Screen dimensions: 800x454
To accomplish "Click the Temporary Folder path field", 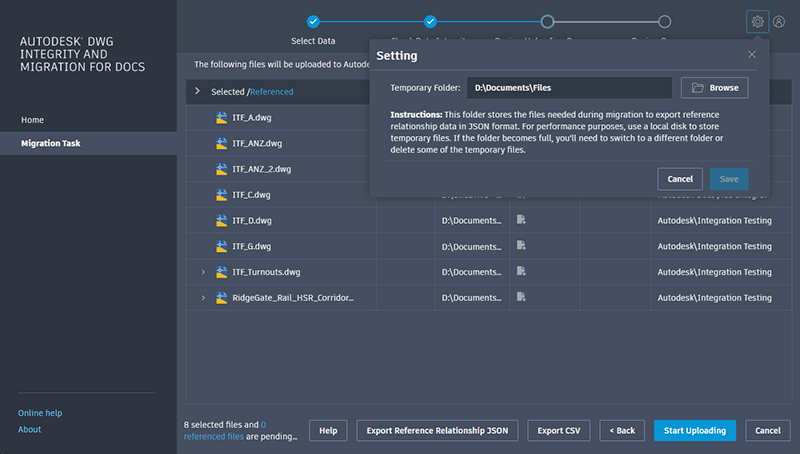I will click(569, 88).
